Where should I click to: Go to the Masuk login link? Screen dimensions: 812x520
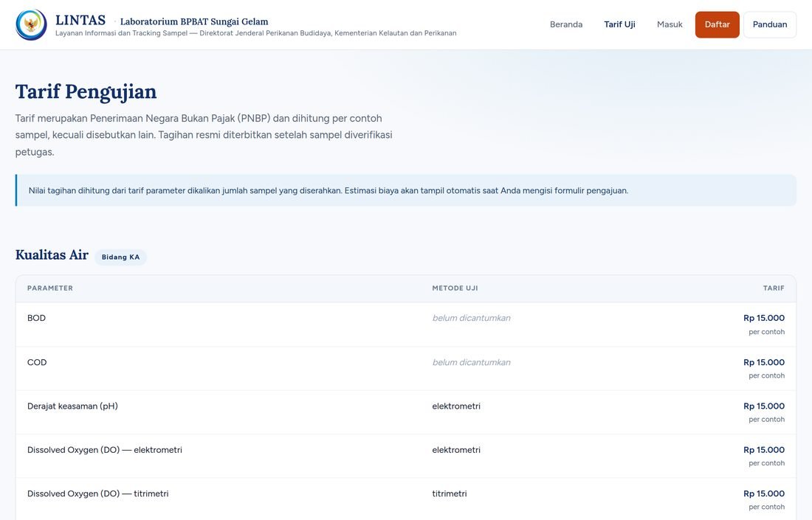tap(670, 24)
